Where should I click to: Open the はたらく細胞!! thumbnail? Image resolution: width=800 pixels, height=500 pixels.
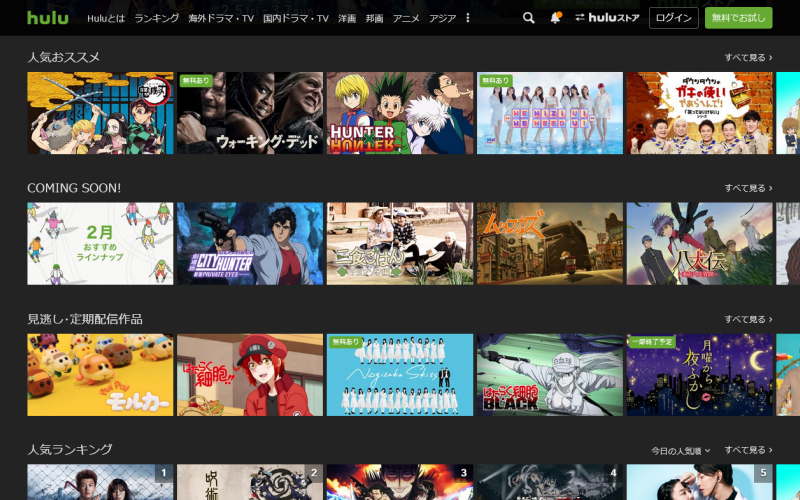[250, 375]
